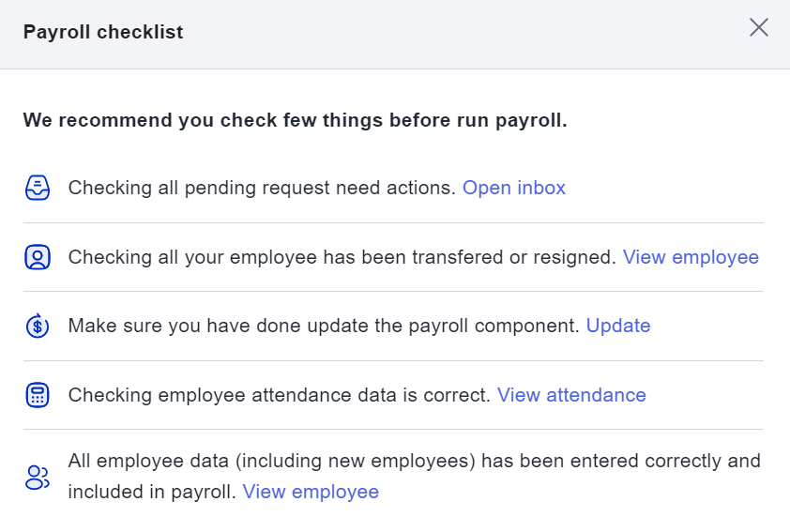Click the 'Payroll checklist' dialog title
Screen dimensions: 790x532
pos(103,32)
